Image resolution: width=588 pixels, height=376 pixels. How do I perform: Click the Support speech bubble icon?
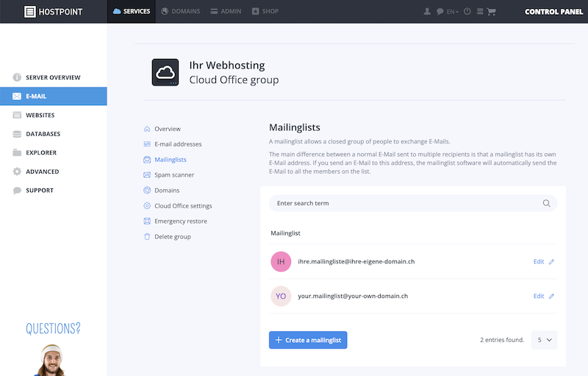tap(17, 191)
